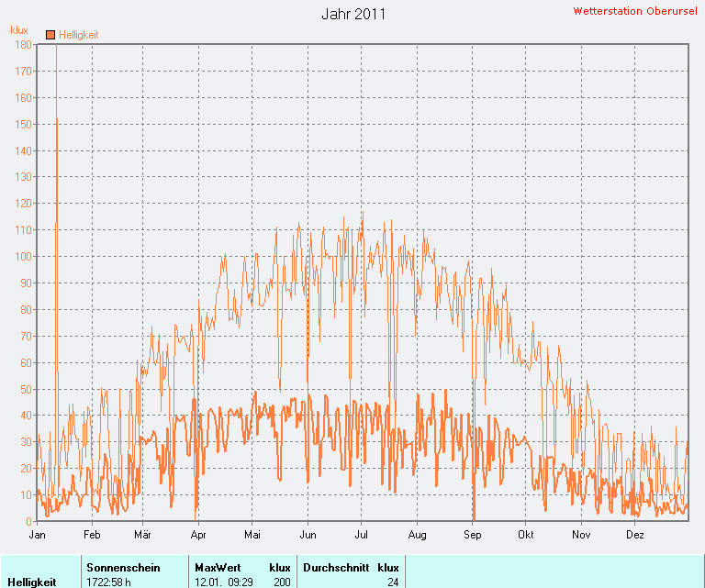705x588 pixels.
Task: Click the Sonnenschein column header
Action: coord(123,568)
